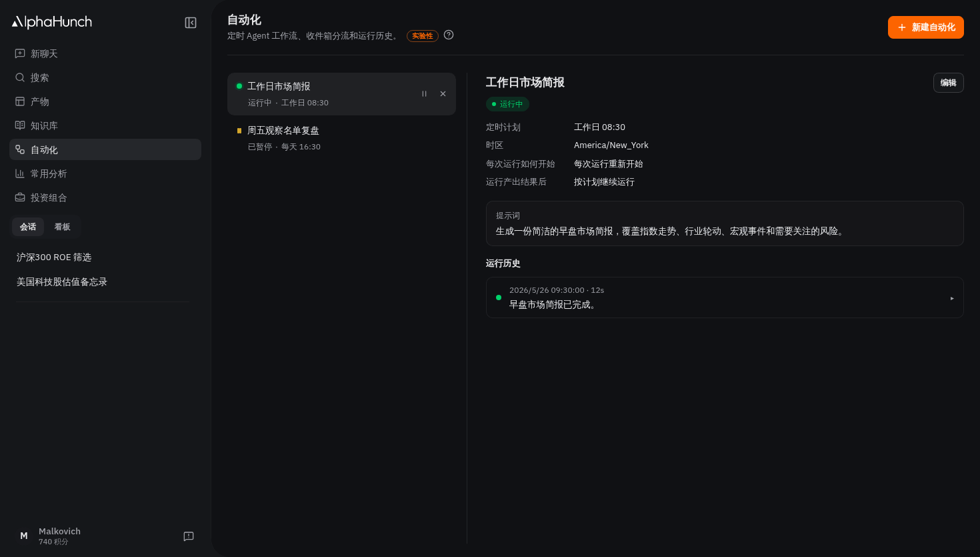Viewport: 980px width, 557px height.
Task: Click the 投资组合 briefcase icon
Action: [x=20, y=197]
